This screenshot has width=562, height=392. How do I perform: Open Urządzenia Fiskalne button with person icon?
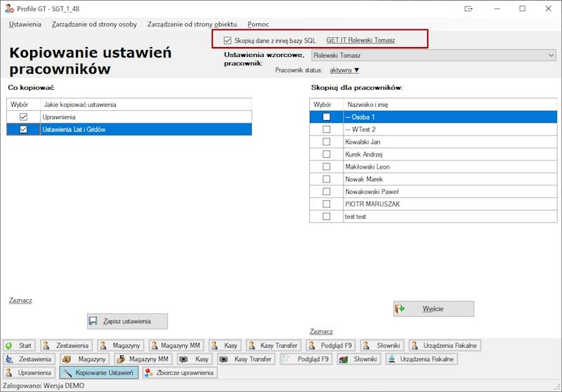point(445,346)
